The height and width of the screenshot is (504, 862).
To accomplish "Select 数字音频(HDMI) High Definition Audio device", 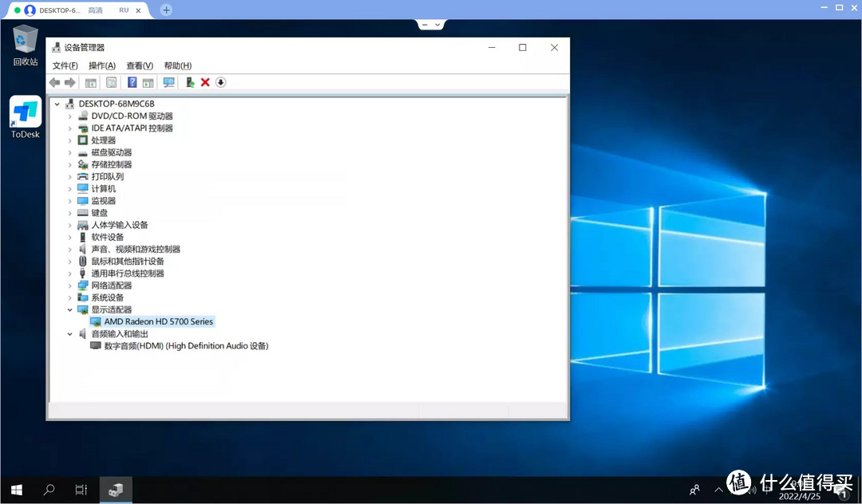I will (186, 346).
